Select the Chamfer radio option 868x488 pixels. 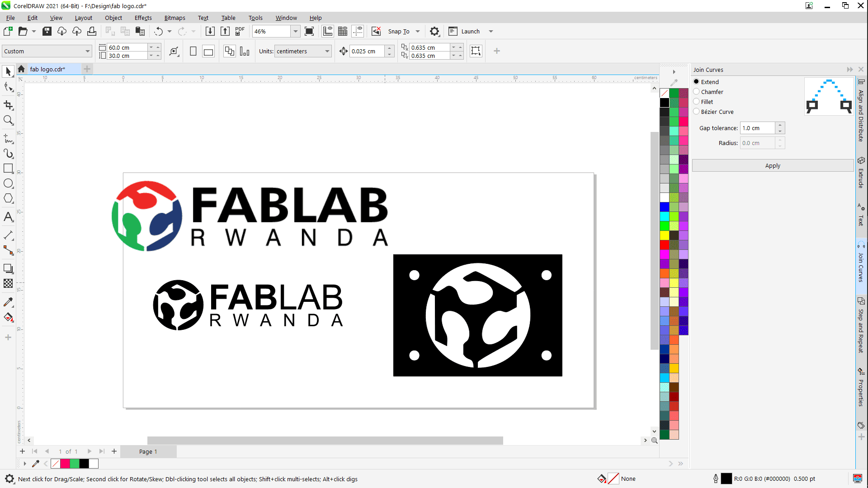[696, 92]
